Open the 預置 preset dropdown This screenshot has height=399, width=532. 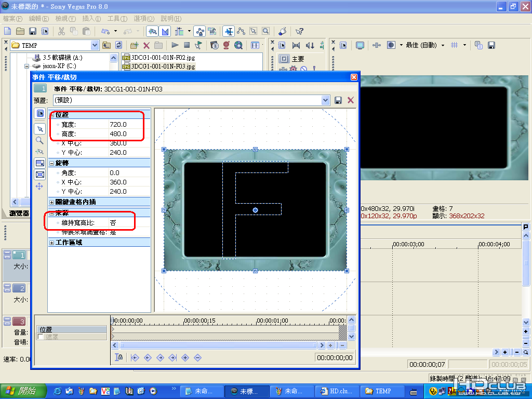pyautogui.click(x=325, y=100)
